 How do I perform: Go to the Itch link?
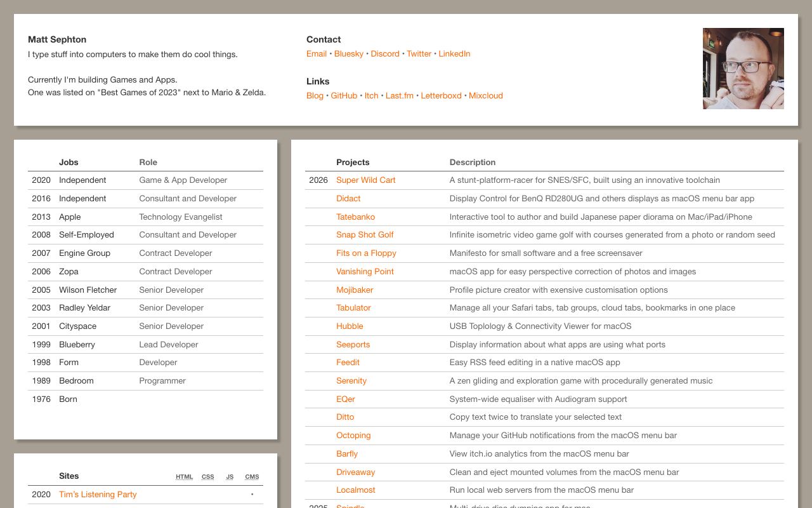click(x=371, y=96)
